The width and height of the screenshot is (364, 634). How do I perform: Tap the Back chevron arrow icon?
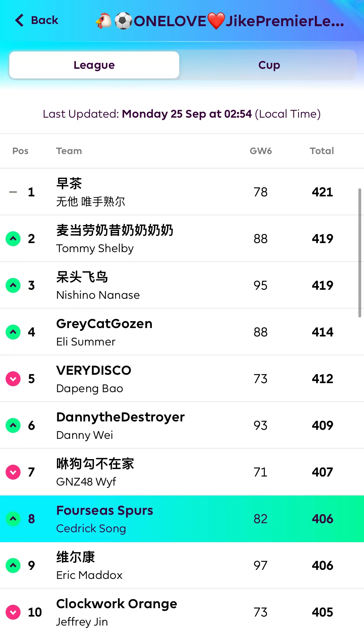click(x=19, y=20)
